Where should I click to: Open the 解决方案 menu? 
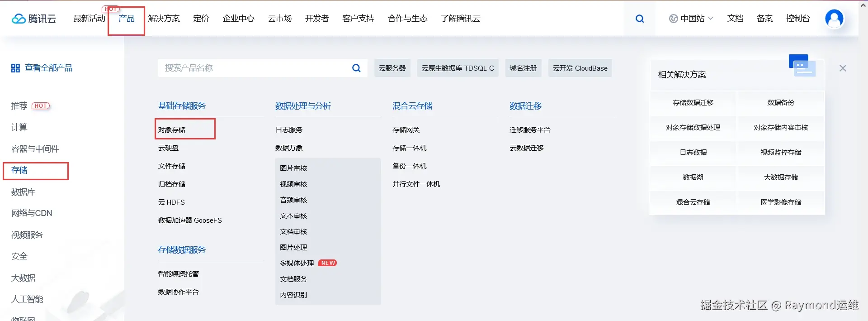[164, 19]
